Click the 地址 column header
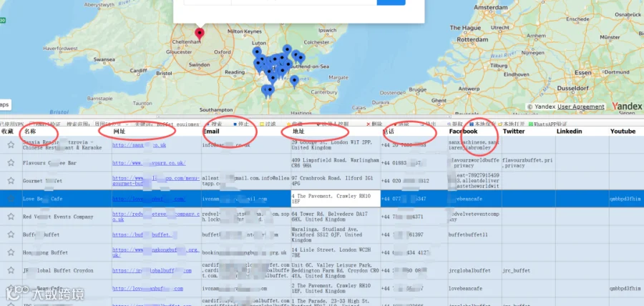Screen dimensions: 644x306 pos(298,132)
